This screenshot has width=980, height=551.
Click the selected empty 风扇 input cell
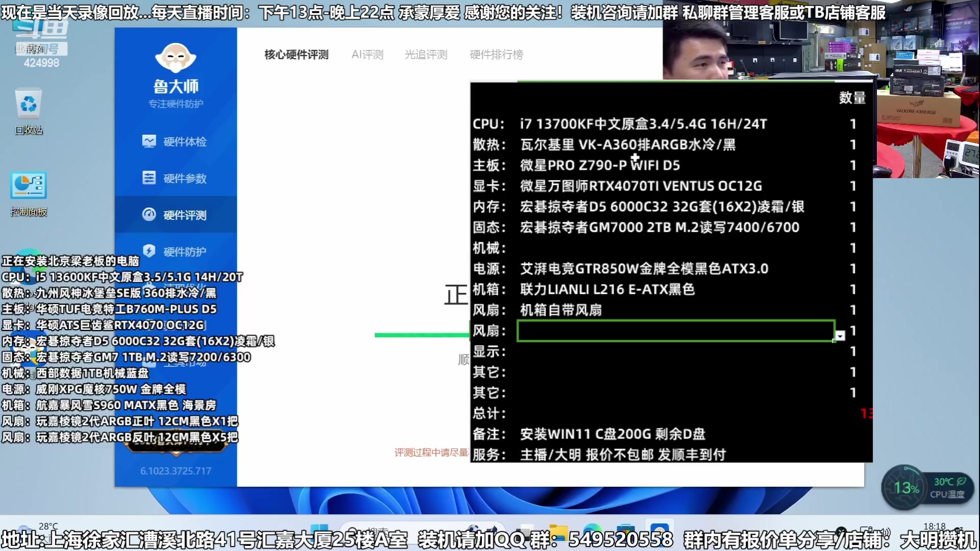(675, 331)
